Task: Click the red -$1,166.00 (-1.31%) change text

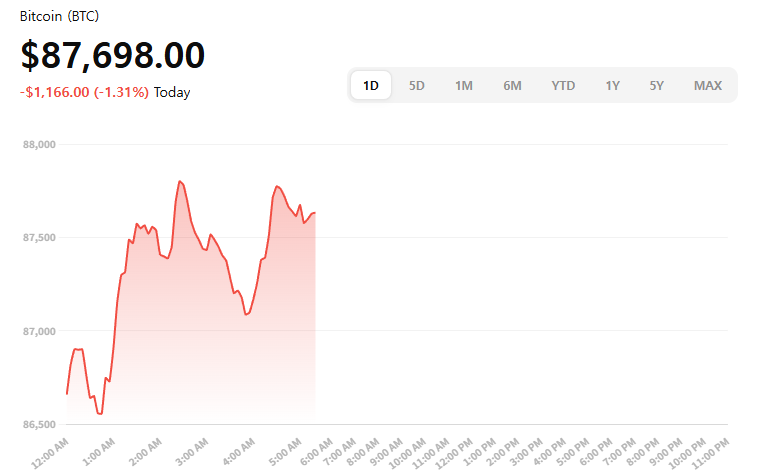Action: [84, 92]
